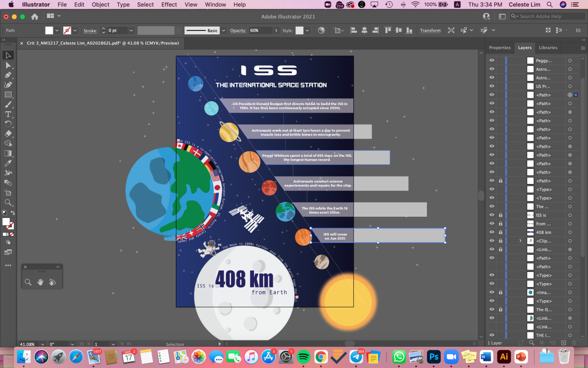Viewport: 588px width, 368px height.
Task: Toggle visibility of selected <Path> row
Action: point(492,95)
